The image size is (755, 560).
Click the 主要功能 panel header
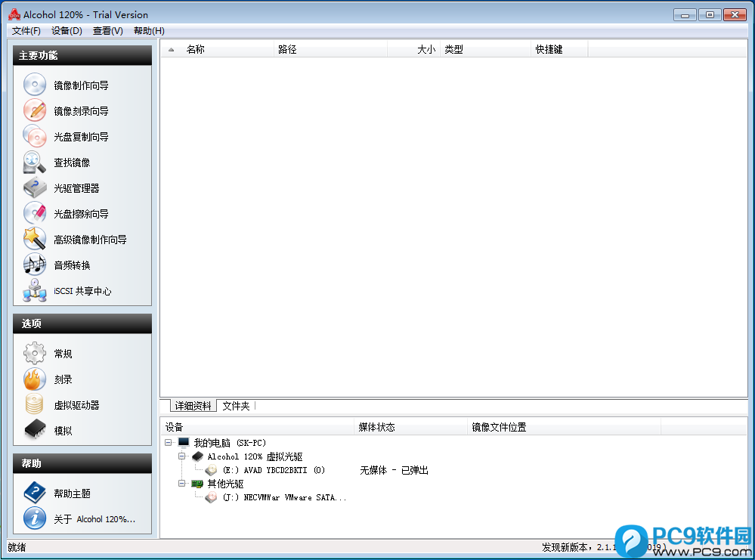coord(82,55)
